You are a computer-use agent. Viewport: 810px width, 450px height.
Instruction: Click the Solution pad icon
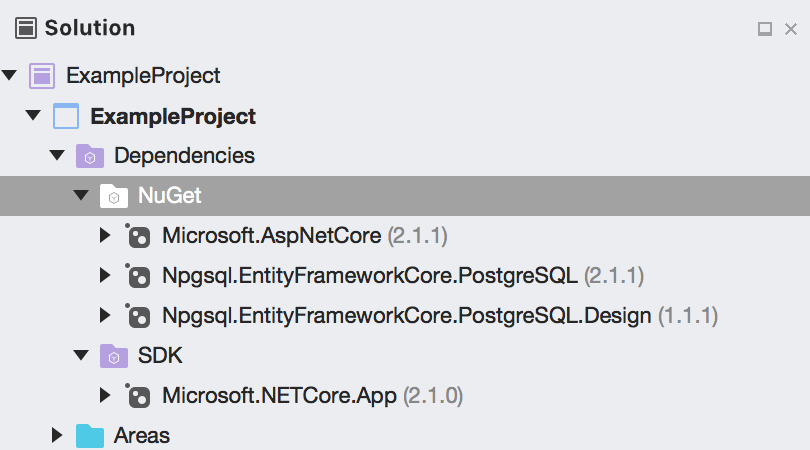[x=26, y=28]
